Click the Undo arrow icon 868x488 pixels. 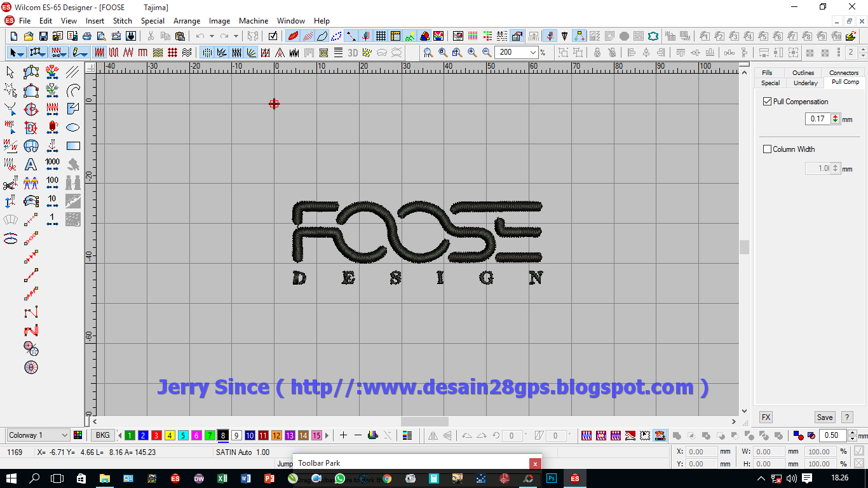coord(200,36)
